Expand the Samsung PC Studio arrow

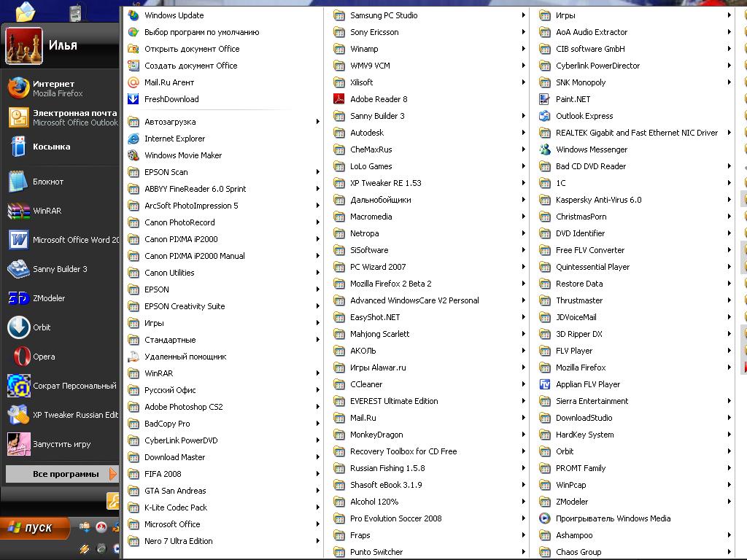point(523,15)
